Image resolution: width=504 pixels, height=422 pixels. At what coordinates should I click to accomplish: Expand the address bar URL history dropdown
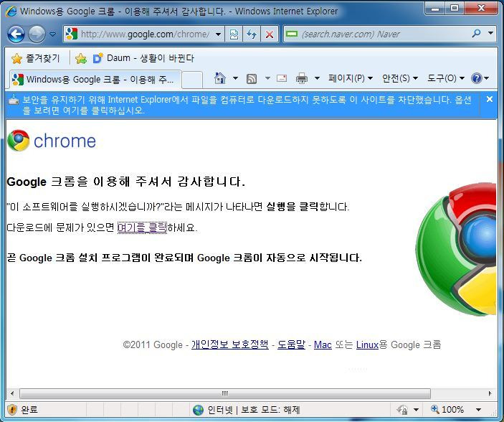coord(218,34)
